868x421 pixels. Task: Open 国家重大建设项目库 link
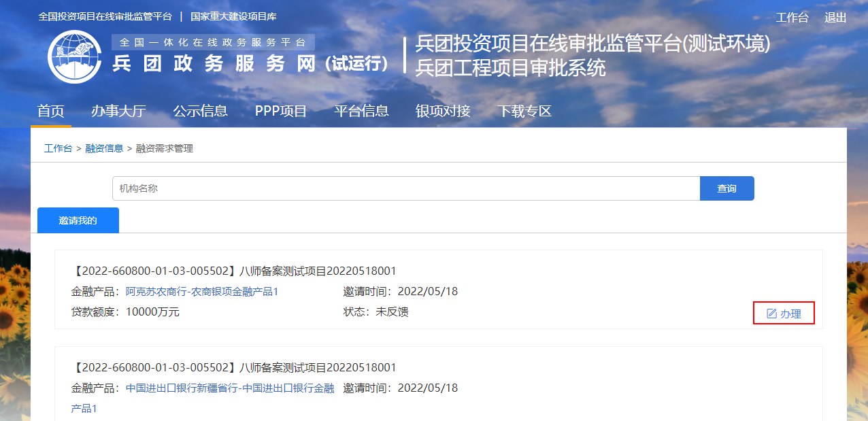[x=233, y=16]
